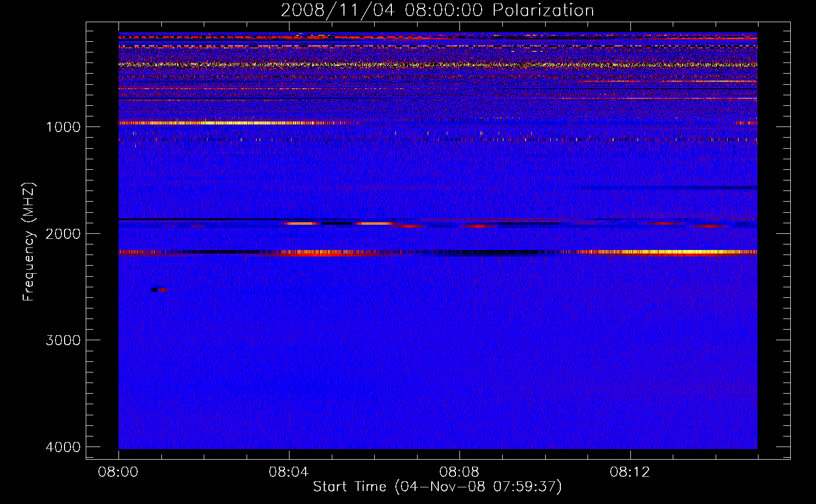The width and height of the screenshot is (816, 504).
Task: Select the 2000 MHz frequency tick label
Action: (63, 234)
